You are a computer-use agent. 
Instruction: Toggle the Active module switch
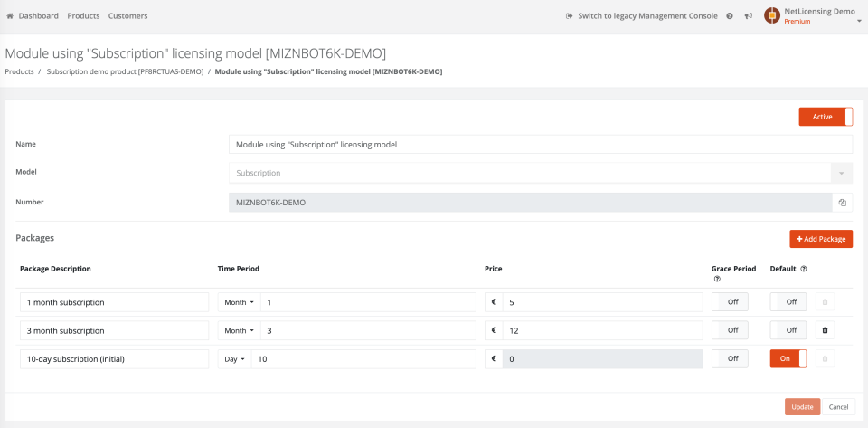click(826, 117)
